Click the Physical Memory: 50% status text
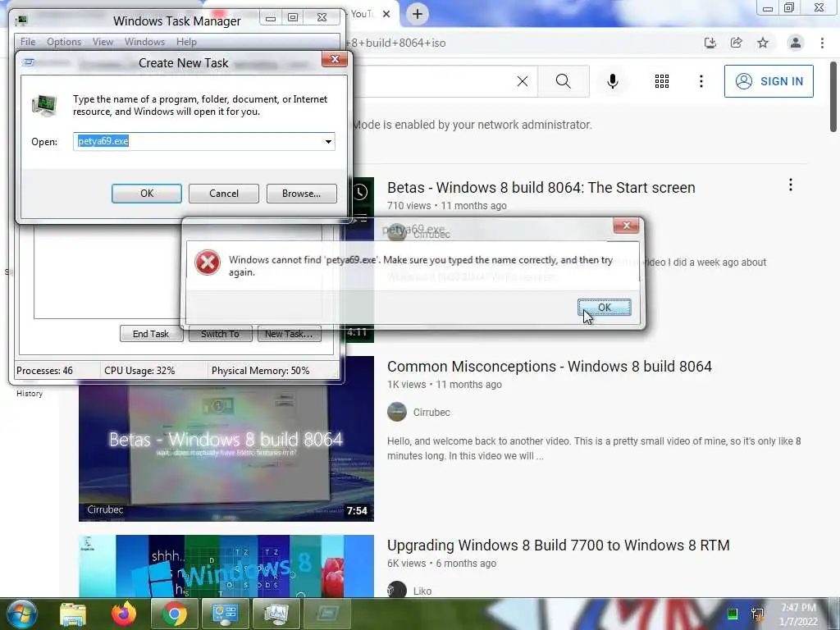840x630 pixels. pyautogui.click(x=260, y=371)
